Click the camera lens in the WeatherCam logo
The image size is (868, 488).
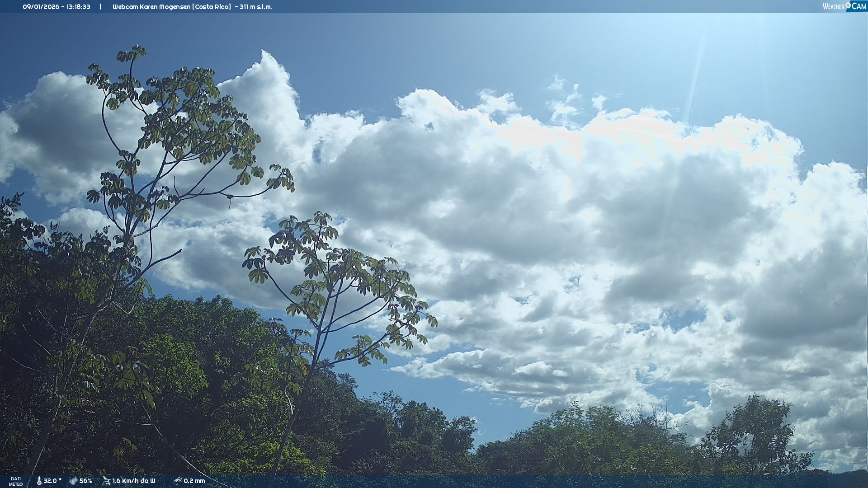tap(848, 5)
